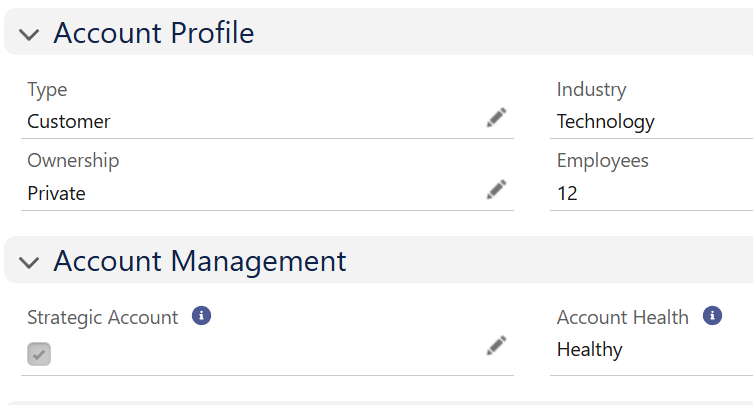Click the Employees value 12
Viewport: 753px width, 405px height.
[567, 194]
